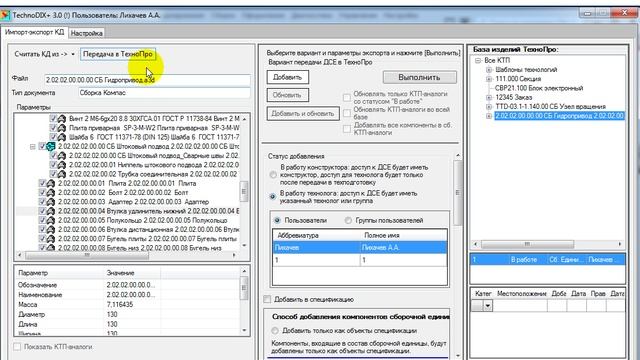Image resolution: width=640 pixels, height=360 pixels.
Task: Uncheck the Штоковый подвод assembly checkbox
Action: point(42,146)
